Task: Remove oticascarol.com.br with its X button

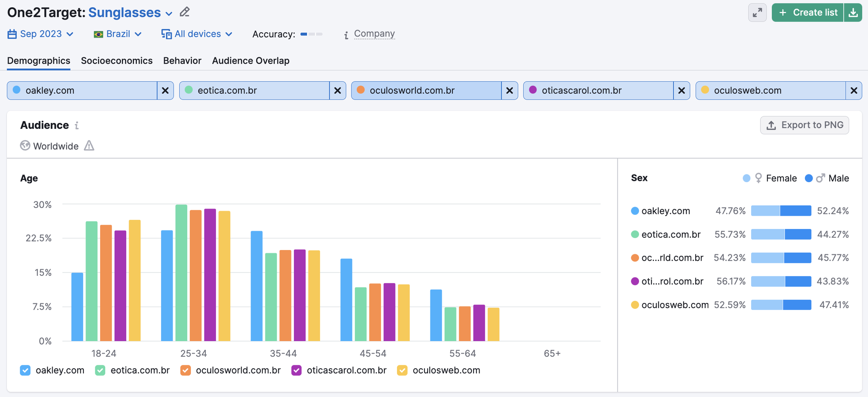Action: (x=682, y=91)
